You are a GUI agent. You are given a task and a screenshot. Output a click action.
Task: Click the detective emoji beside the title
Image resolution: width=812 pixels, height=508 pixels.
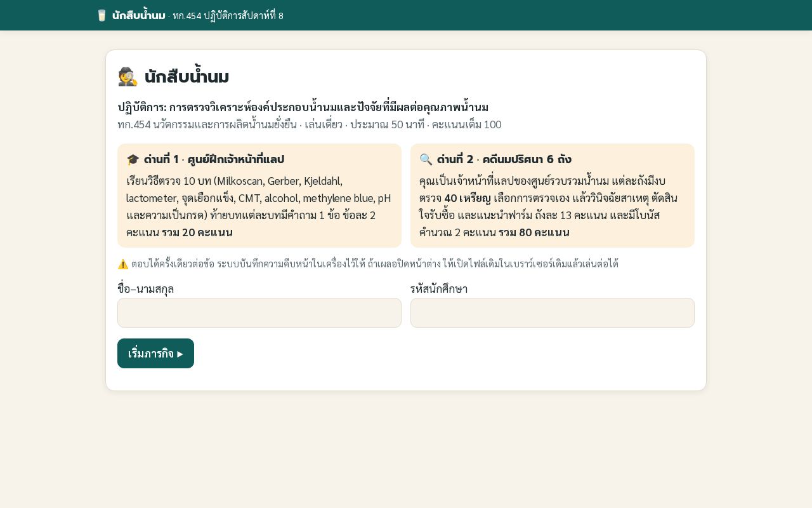coord(128,77)
